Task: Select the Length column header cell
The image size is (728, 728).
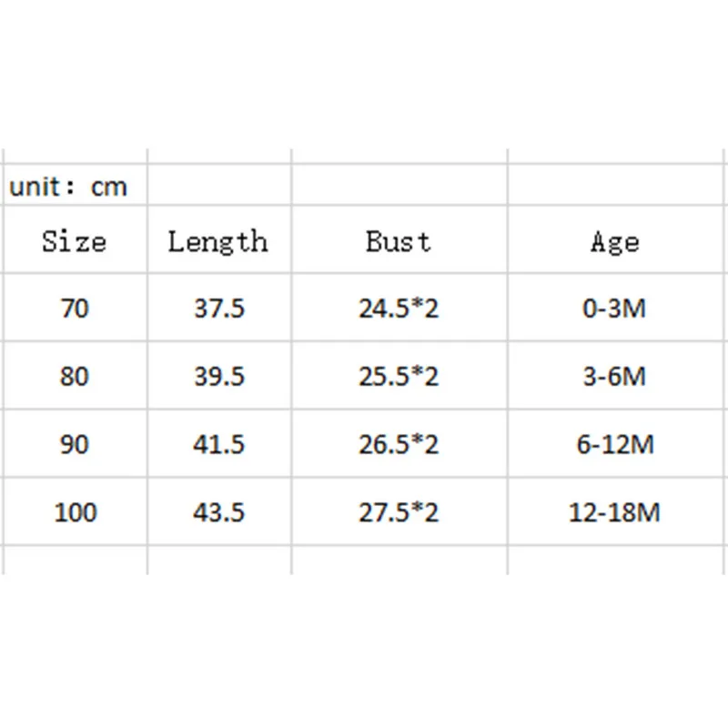Action: point(219,239)
